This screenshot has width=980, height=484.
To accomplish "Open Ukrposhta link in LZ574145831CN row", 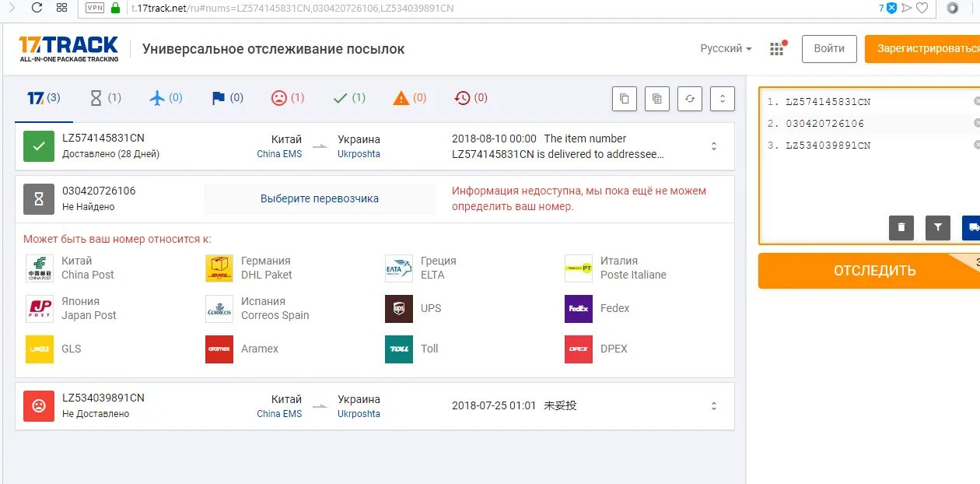I will tap(359, 154).
